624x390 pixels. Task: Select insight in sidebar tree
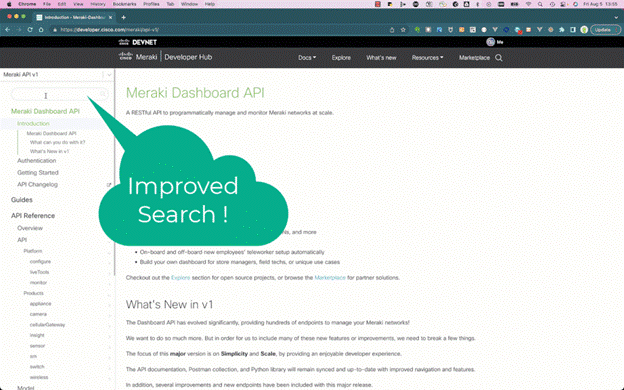pyautogui.click(x=37, y=335)
